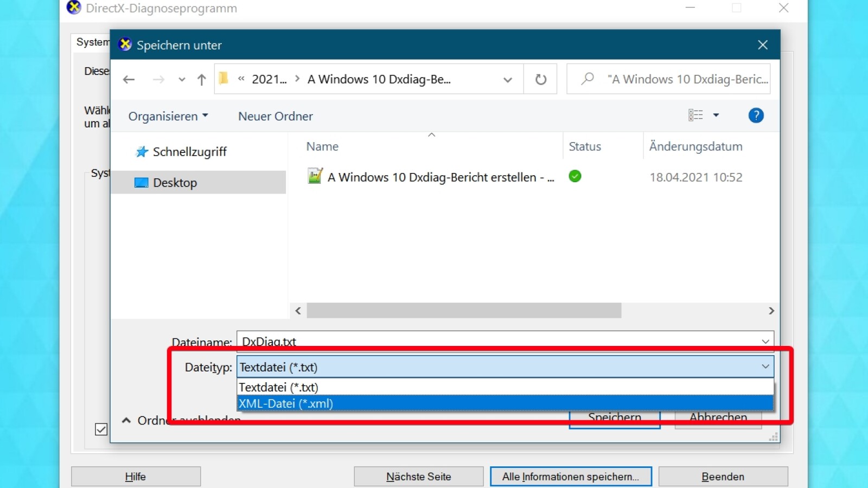Click the A Windows 10 Dxdiag-Be... breadcrumb
Viewport: 868px width, 488px height.
coord(379,79)
